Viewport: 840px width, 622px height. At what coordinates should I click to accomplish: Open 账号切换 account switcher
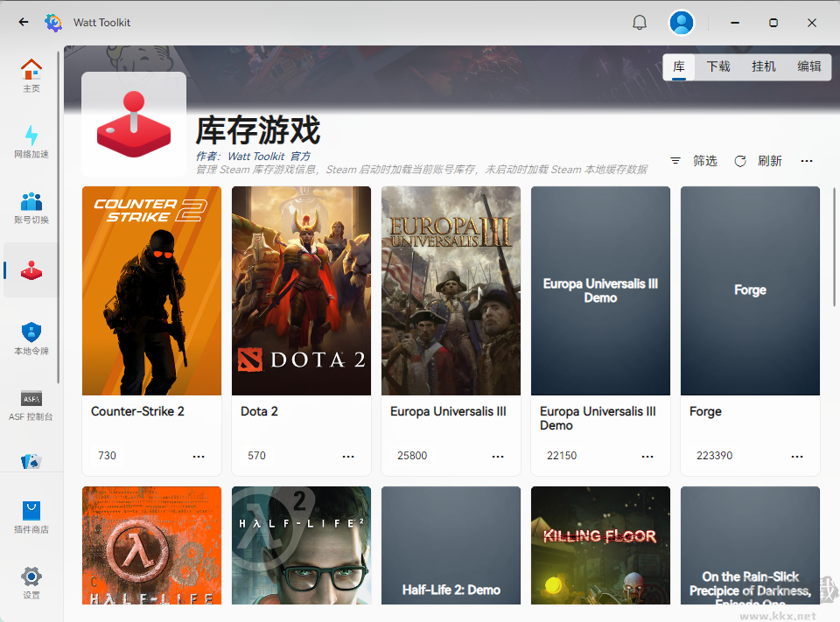(x=31, y=207)
